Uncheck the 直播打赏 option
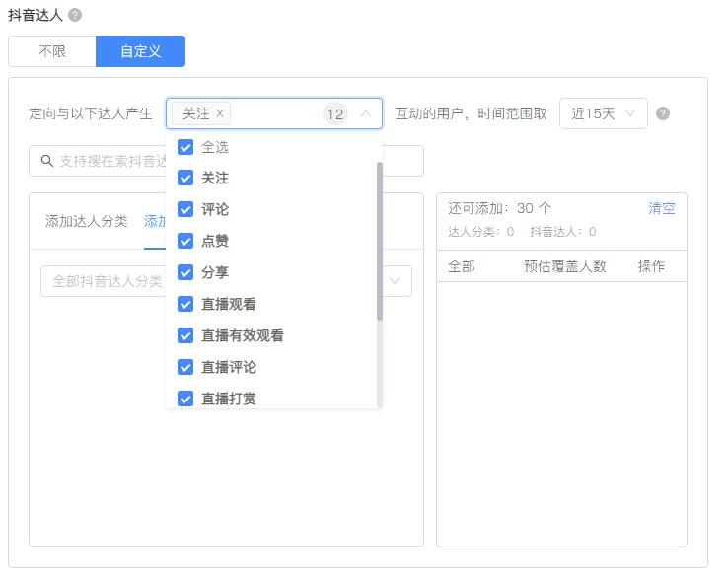Image resolution: width=728 pixels, height=584 pixels. [185, 399]
